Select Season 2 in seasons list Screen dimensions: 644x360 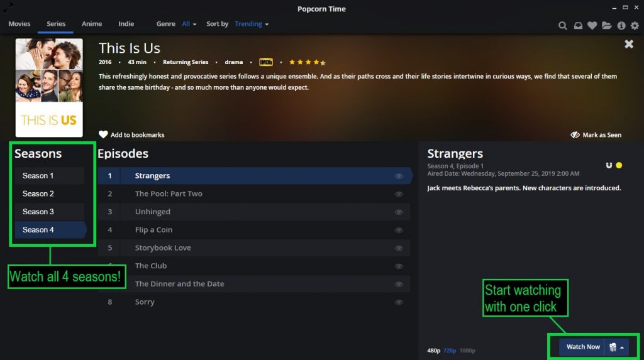(50, 194)
